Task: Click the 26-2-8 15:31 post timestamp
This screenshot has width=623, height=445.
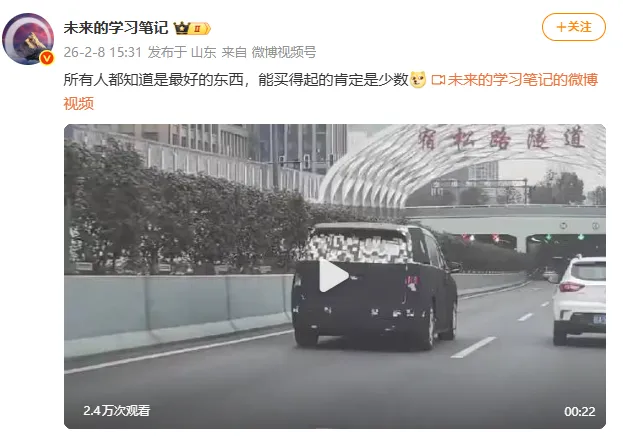Action: click(103, 52)
